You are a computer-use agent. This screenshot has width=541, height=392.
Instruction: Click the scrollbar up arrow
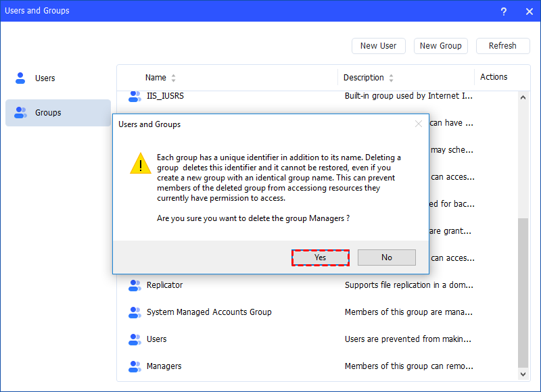tap(523, 97)
